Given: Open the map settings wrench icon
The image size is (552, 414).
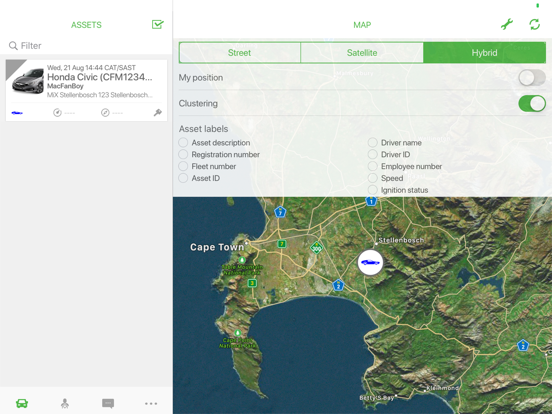Looking at the screenshot, I should pos(507,24).
